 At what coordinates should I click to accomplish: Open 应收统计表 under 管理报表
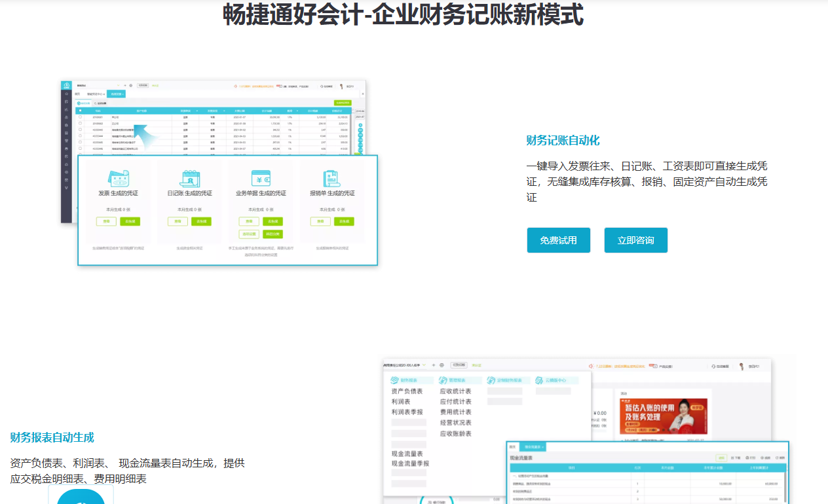click(x=455, y=391)
